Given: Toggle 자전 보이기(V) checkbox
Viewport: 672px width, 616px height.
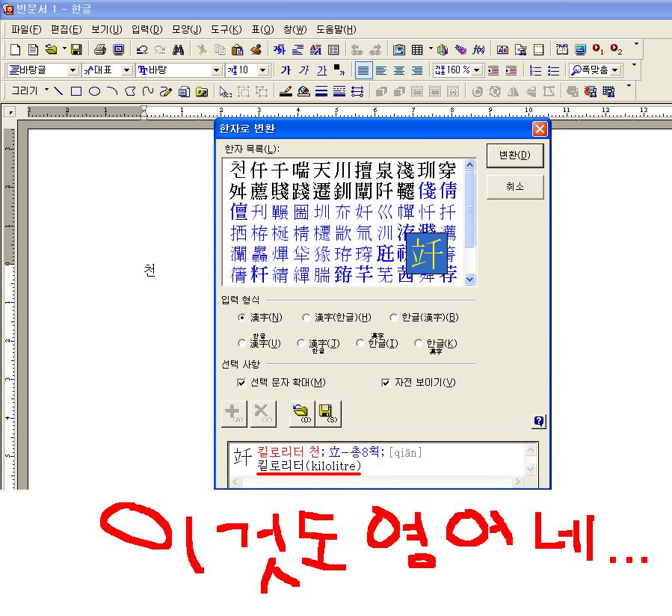Looking at the screenshot, I should tap(386, 383).
